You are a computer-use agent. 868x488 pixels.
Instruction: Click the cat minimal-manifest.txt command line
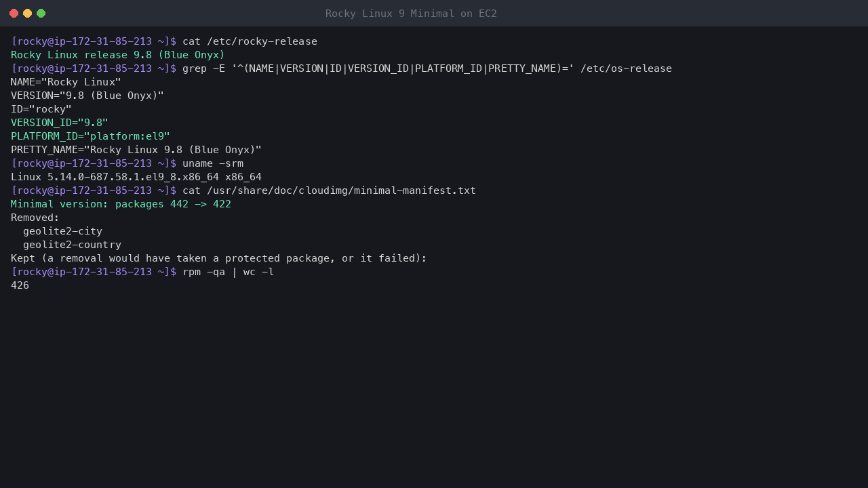tap(243, 190)
